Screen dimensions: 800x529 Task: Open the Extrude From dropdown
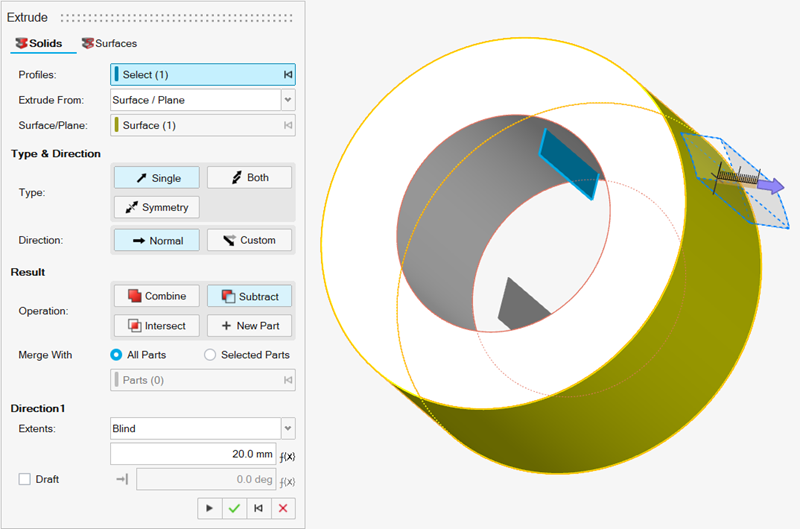pos(288,100)
